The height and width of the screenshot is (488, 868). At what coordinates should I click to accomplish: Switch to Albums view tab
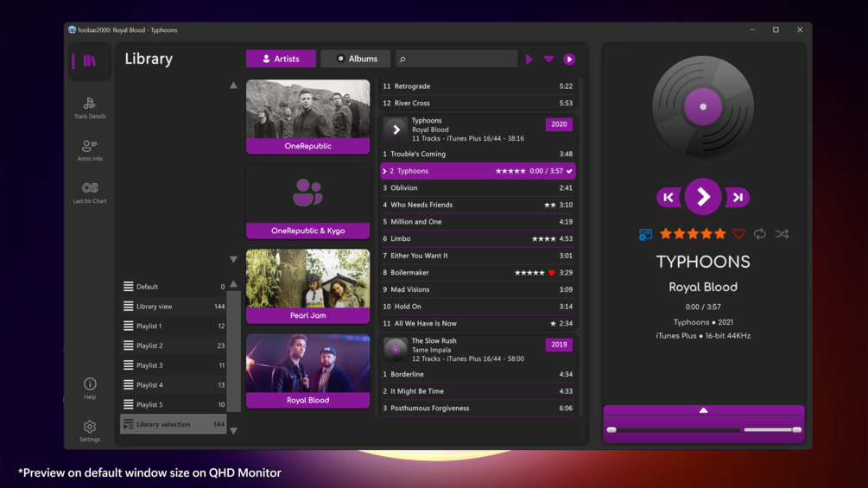pyautogui.click(x=357, y=59)
